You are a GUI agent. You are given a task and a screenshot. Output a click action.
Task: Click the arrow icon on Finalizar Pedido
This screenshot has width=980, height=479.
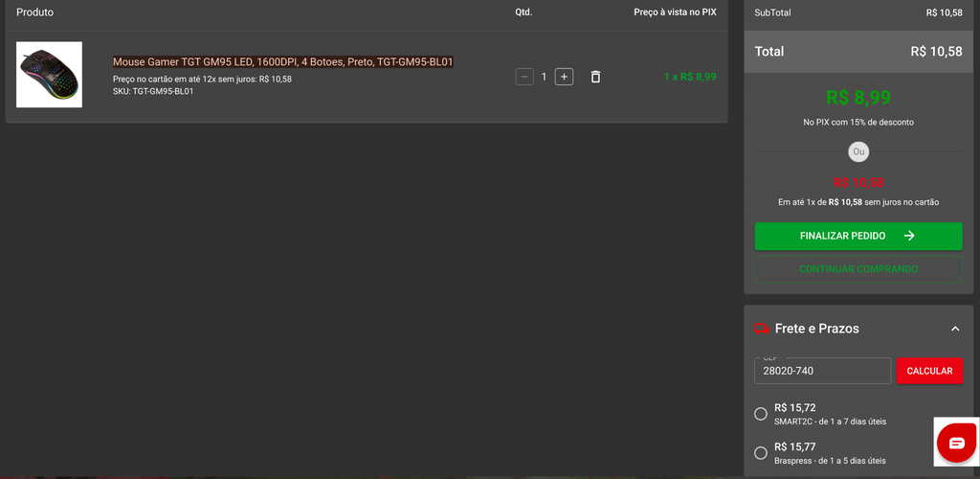[909, 236]
